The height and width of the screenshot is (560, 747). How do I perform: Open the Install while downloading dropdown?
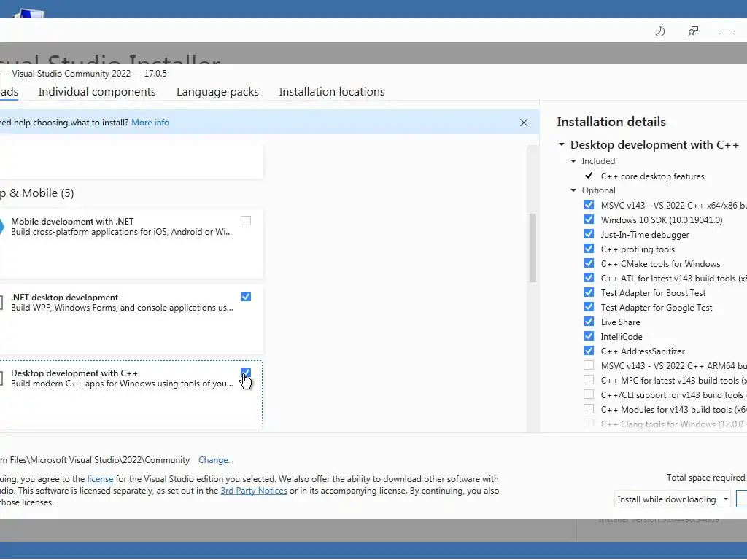pos(672,499)
